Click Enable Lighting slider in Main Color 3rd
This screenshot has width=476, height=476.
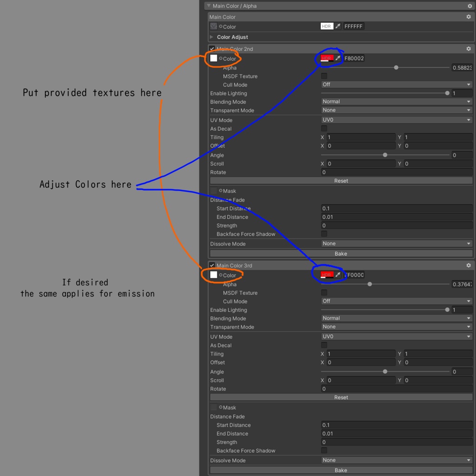point(385,310)
